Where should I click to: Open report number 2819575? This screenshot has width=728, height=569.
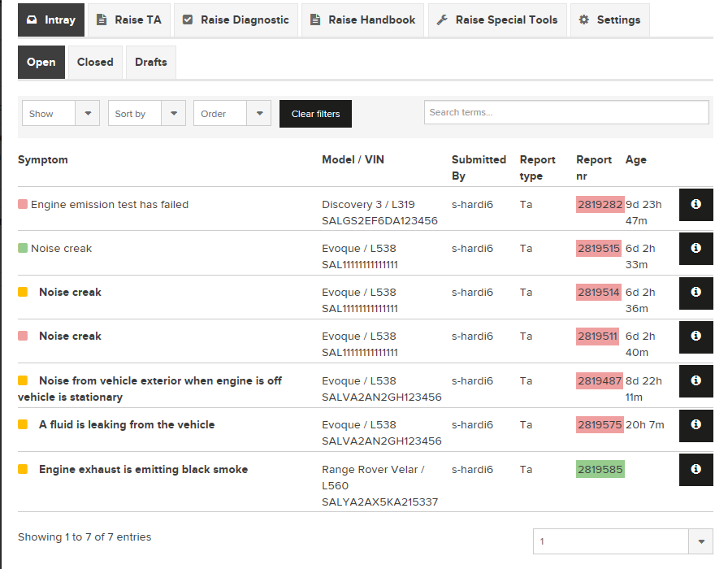pyautogui.click(x=600, y=424)
